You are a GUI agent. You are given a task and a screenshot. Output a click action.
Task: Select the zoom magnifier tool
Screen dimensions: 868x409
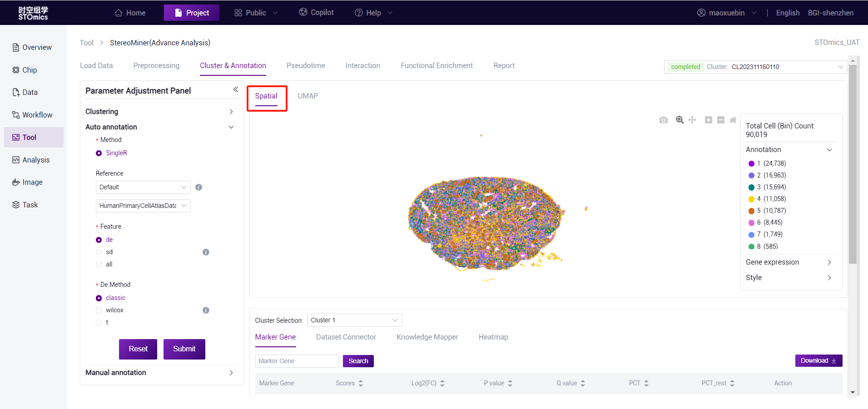coord(680,120)
